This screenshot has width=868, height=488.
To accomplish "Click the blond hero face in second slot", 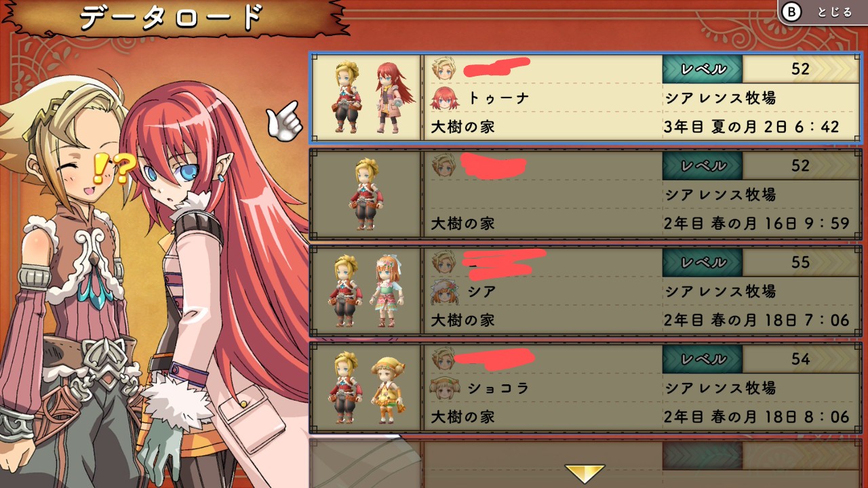I will pyautogui.click(x=443, y=165).
